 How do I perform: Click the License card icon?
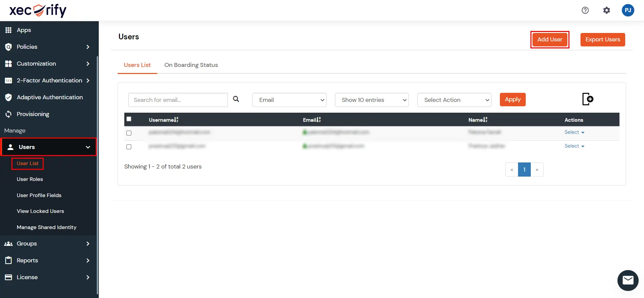coord(8,277)
